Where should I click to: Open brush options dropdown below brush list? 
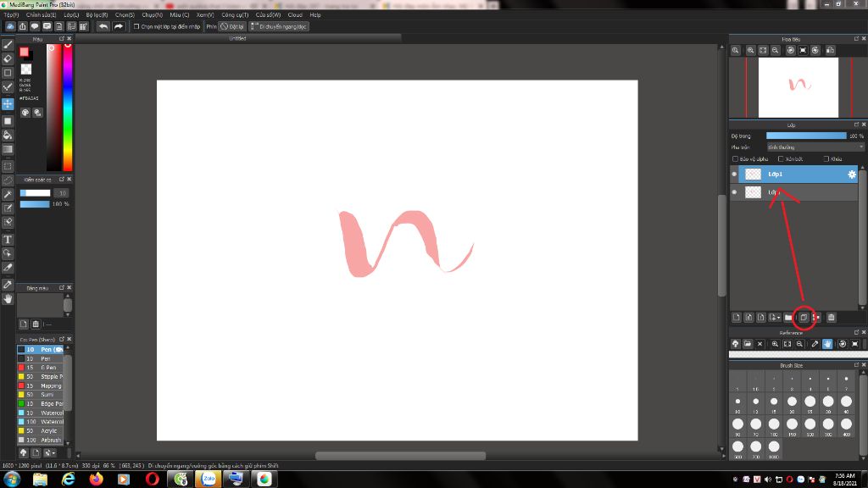(x=49, y=453)
